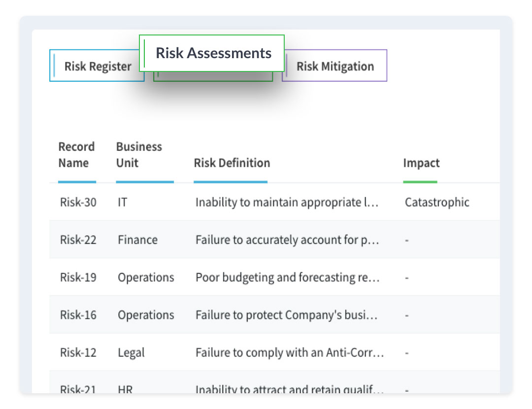Sort by Record Name column header
The height and width of the screenshot is (409, 532).
[x=76, y=155]
